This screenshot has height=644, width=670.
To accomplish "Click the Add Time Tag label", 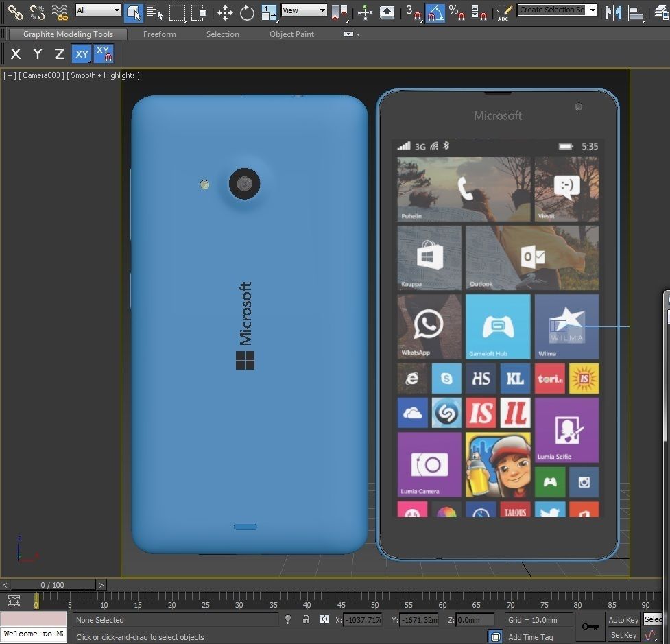I will pos(531,637).
